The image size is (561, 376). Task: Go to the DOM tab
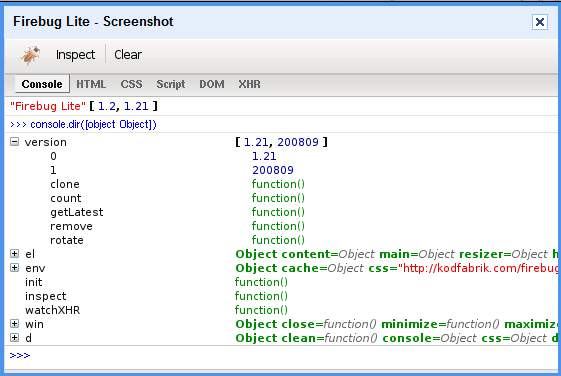coord(212,84)
